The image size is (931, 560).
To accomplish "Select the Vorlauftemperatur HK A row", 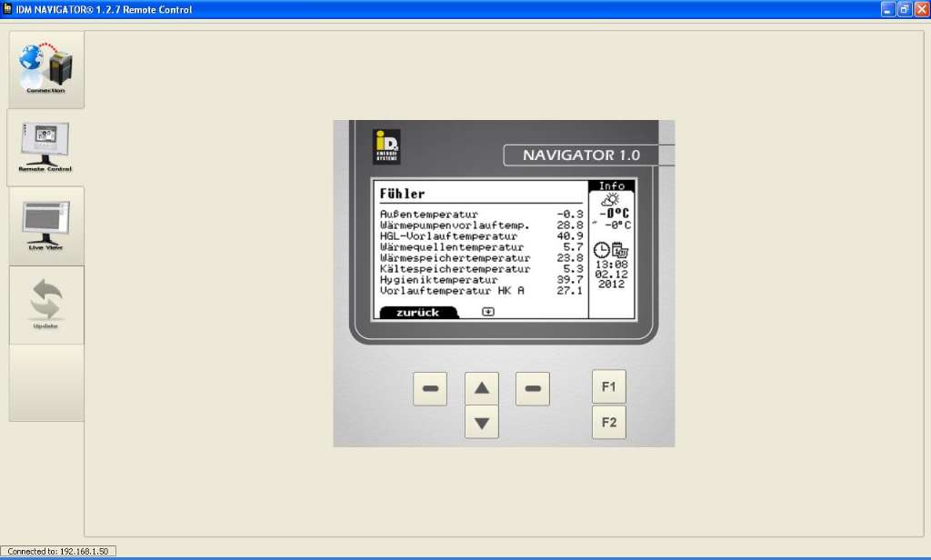I will click(482, 290).
